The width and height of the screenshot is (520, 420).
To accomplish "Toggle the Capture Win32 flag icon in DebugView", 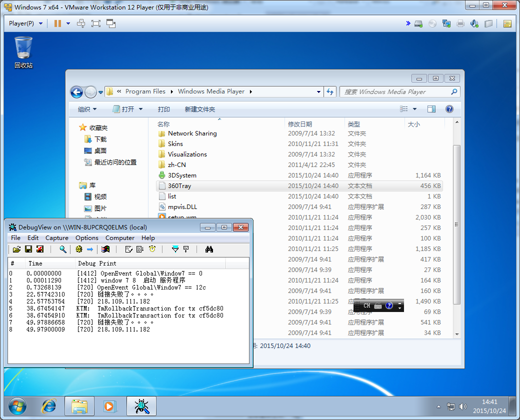I will tap(106, 249).
